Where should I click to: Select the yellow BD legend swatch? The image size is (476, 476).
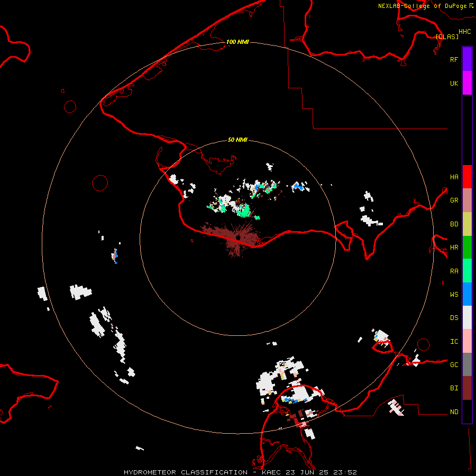click(x=467, y=224)
